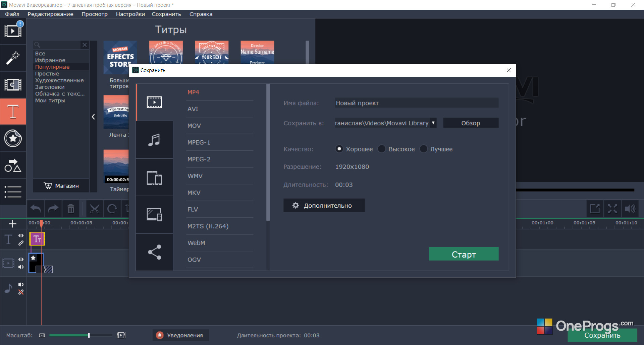This screenshot has height=345, width=644.
Task: Collapse the titles category panel chevron
Action: coord(93,117)
